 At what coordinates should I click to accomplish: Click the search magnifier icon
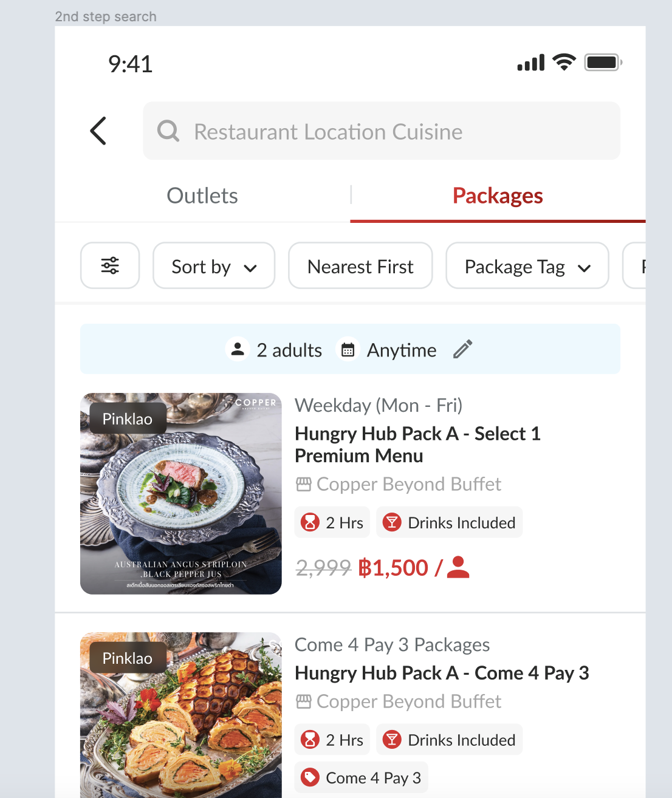click(x=168, y=131)
